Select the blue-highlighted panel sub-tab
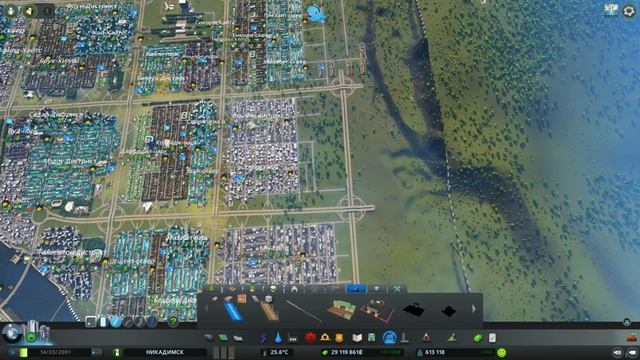The width and height of the screenshot is (640, 360). pyautogui.click(x=356, y=288)
